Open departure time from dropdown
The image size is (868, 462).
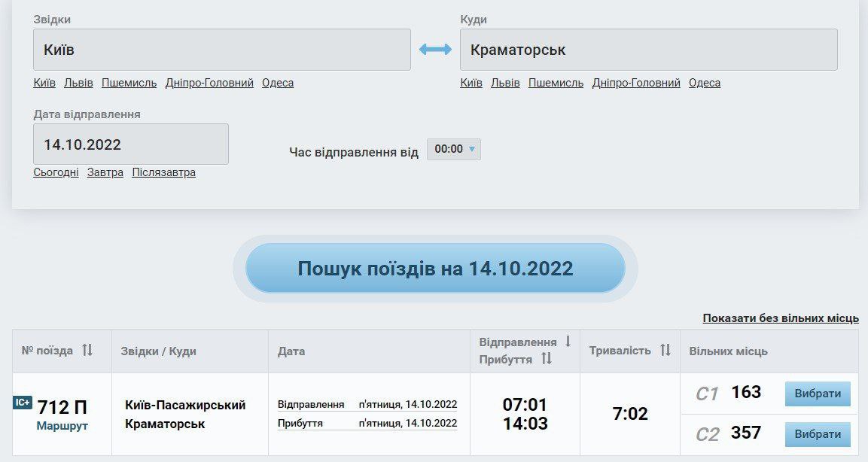point(453,149)
